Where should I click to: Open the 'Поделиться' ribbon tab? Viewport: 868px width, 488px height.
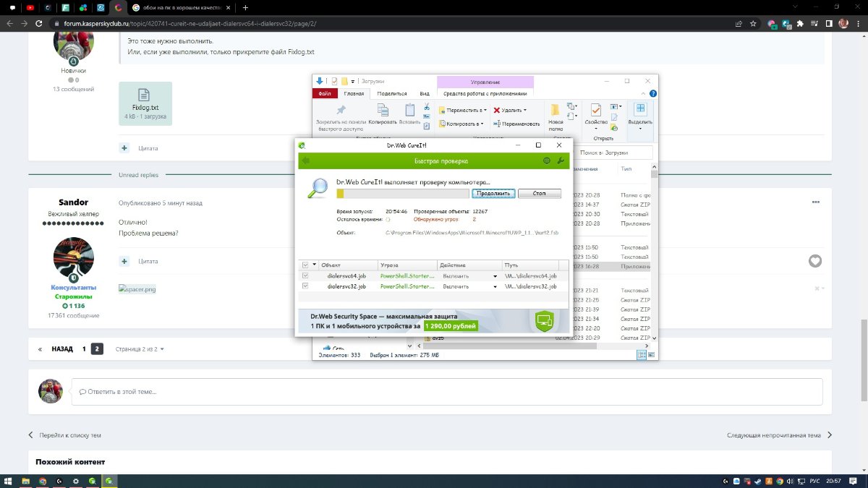click(392, 93)
